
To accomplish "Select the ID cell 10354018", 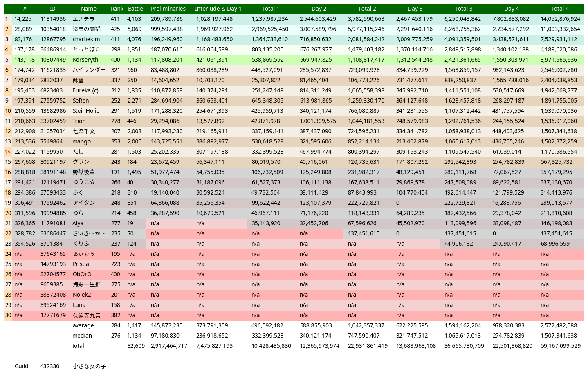I will (53, 29).
